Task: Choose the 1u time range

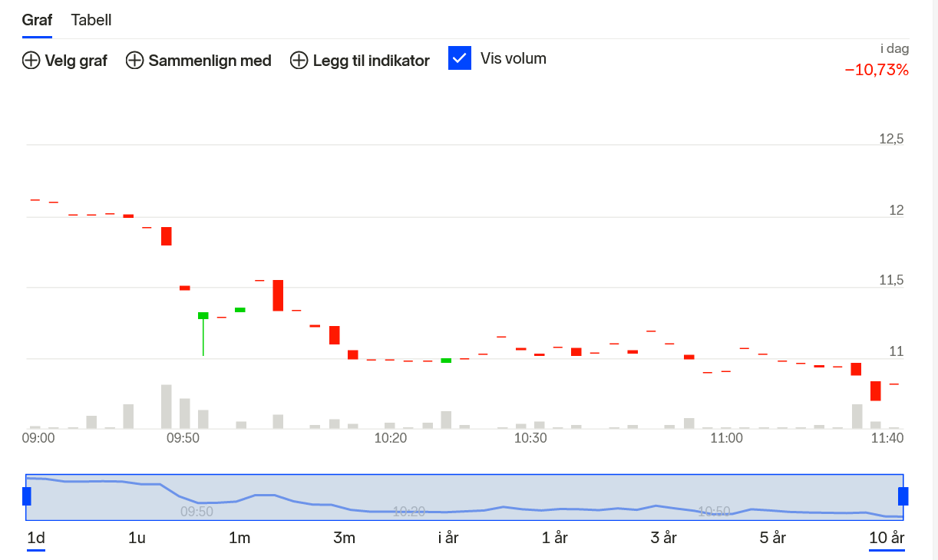Action: [x=137, y=538]
